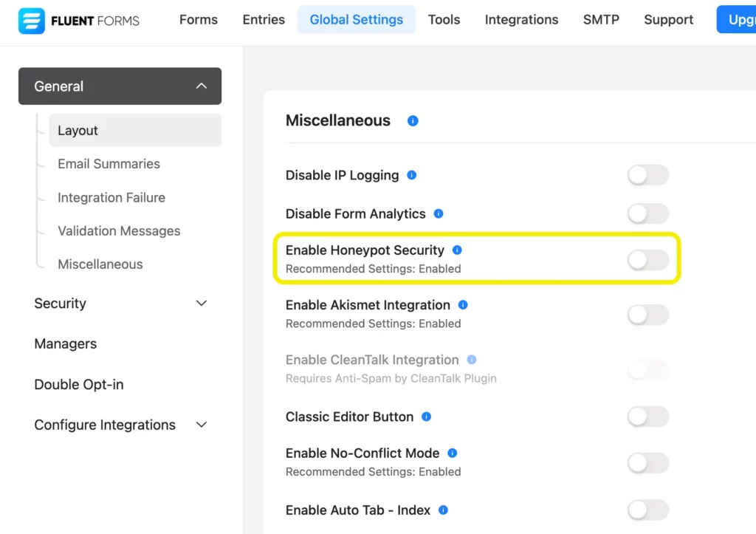Toggle Disable IP Logging switch
This screenshot has width=756, height=534.
pyautogui.click(x=648, y=175)
